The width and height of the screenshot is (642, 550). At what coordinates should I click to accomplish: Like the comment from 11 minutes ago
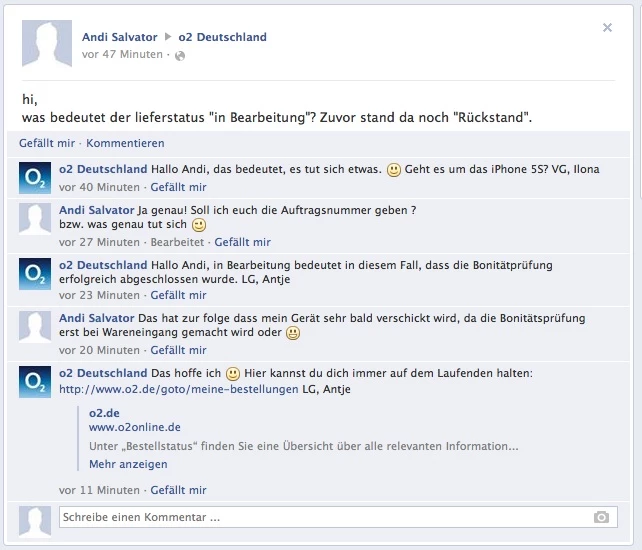click(179, 490)
